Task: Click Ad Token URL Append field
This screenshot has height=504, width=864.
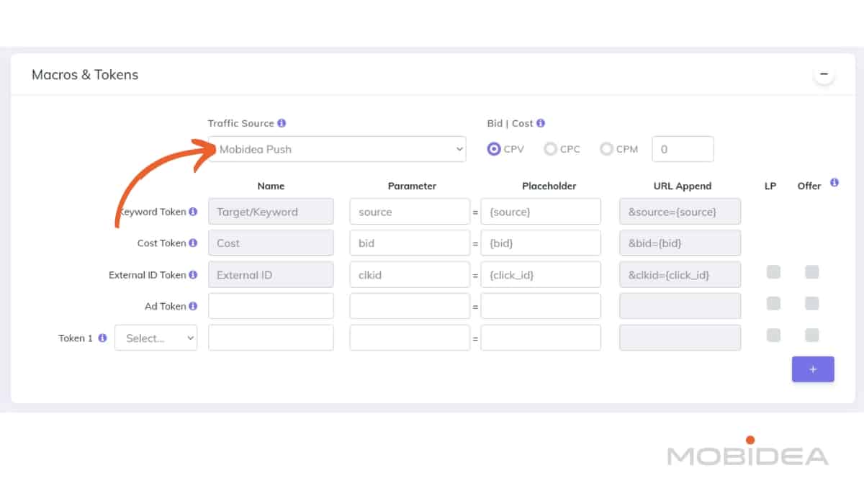Action: 680,306
